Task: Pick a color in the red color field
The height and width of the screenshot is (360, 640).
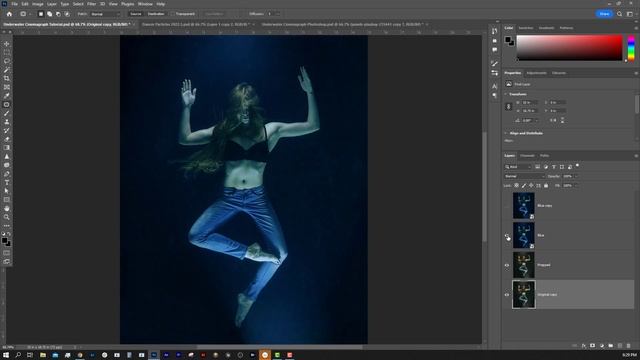Action: click(x=569, y=48)
